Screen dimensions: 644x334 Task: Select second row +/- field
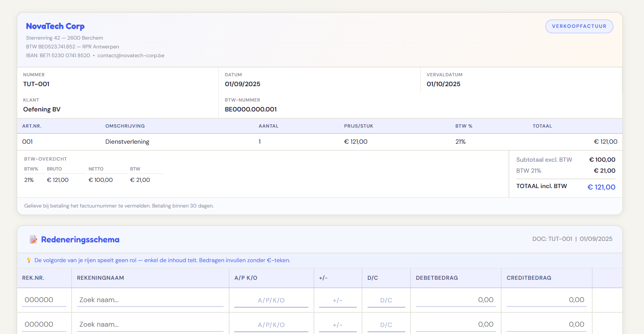click(x=338, y=325)
